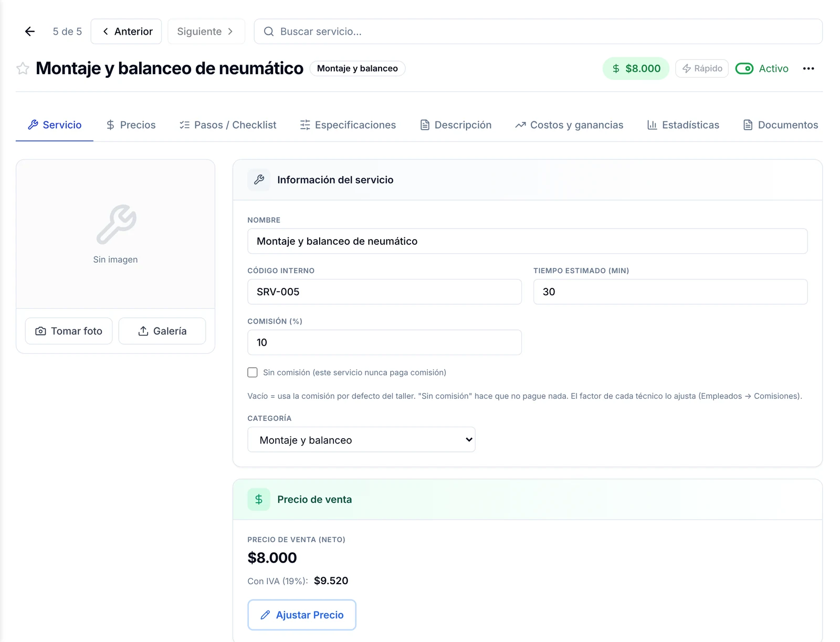View the Costos y ganancias tab
Viewport: 840px width, 642px height.
[569, 125]
